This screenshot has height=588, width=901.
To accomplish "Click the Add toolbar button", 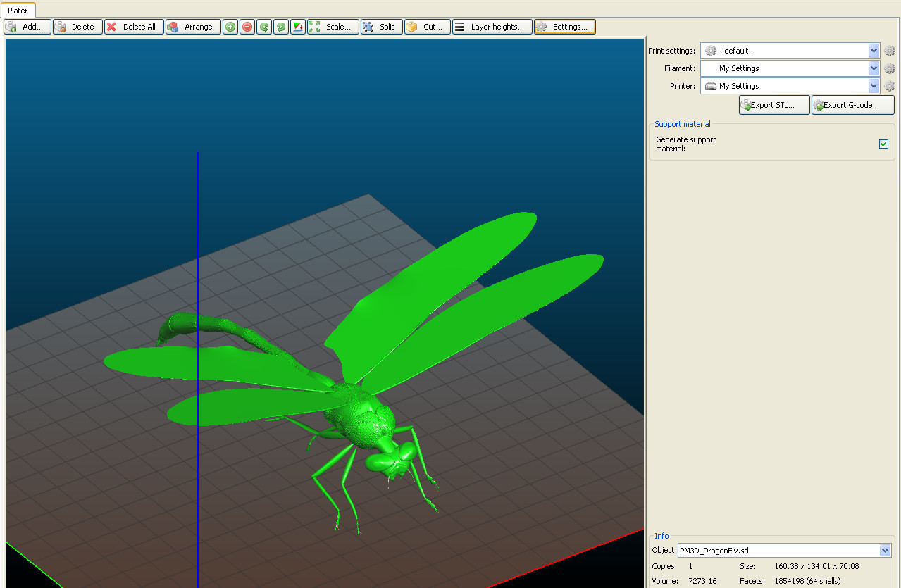I will point(27,27).
